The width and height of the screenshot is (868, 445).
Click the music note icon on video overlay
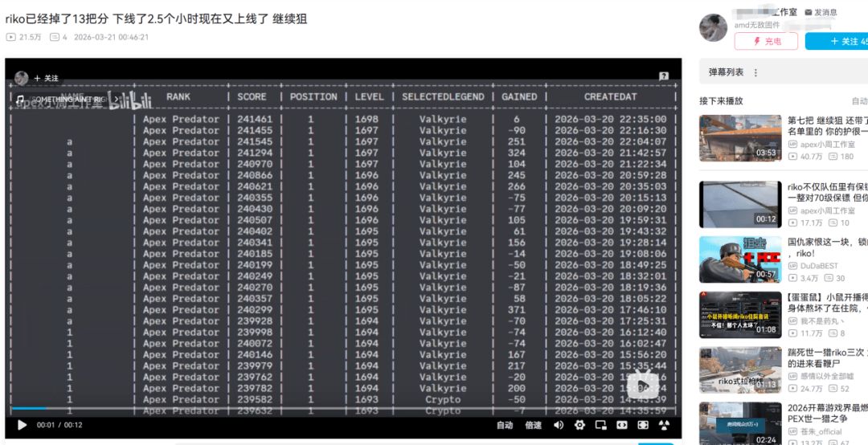[x=20, y=100]
